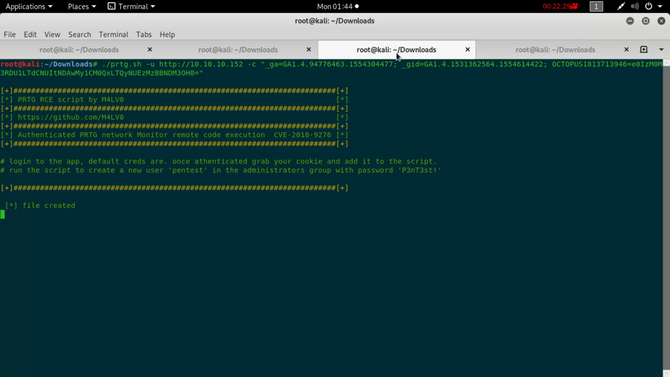The height and width of the screenshot is (377, 670).
Task: Click the CVE-2018-9276 text
Action: [x=302, y=135]
